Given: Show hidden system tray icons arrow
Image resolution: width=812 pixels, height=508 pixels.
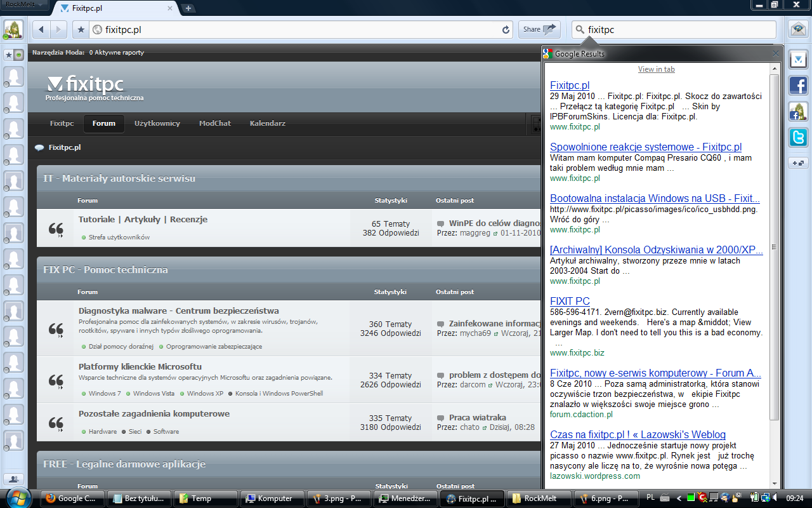Looking at the screenshot, I should [x=679, y=498].
